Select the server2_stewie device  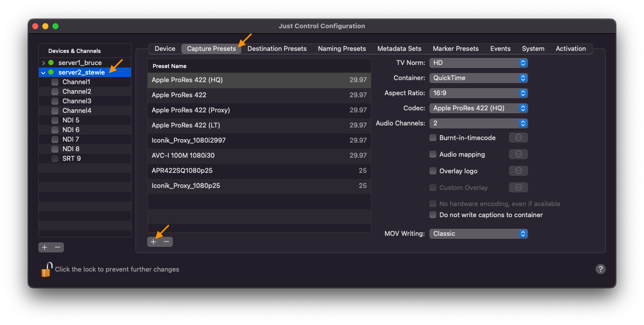85,73
